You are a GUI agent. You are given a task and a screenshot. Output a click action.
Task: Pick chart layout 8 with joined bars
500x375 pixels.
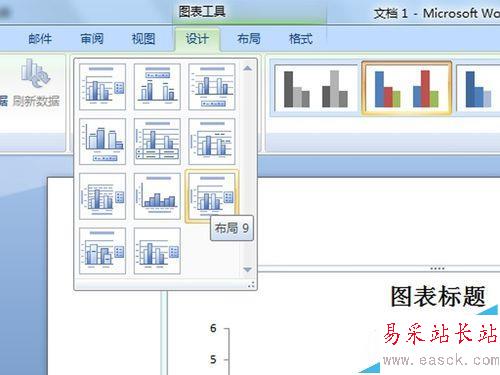click(x=157, y=196)
